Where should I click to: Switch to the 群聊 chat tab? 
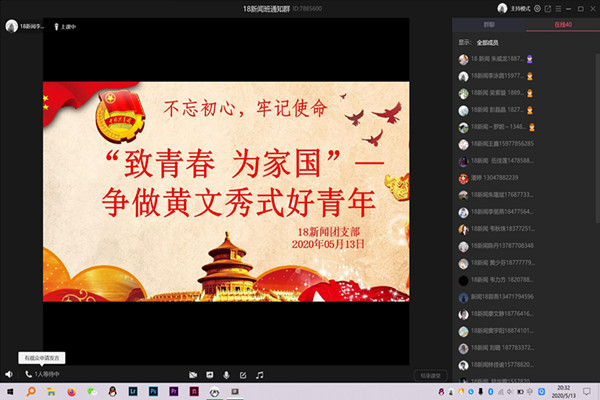click(x=489, y=24)
